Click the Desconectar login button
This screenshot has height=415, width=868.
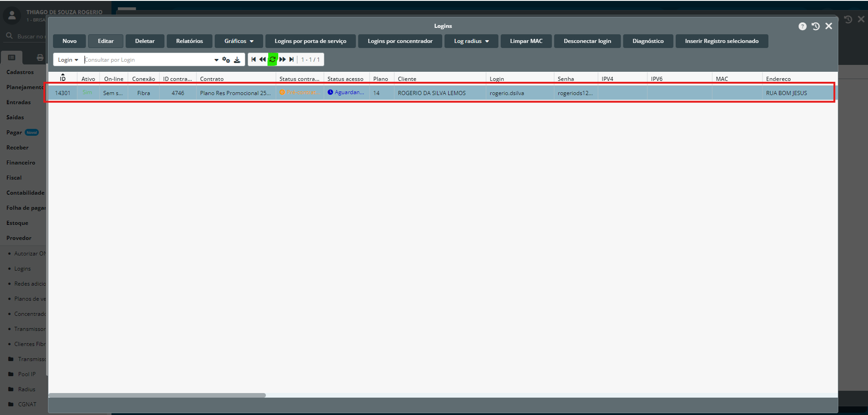click(587, 41)
